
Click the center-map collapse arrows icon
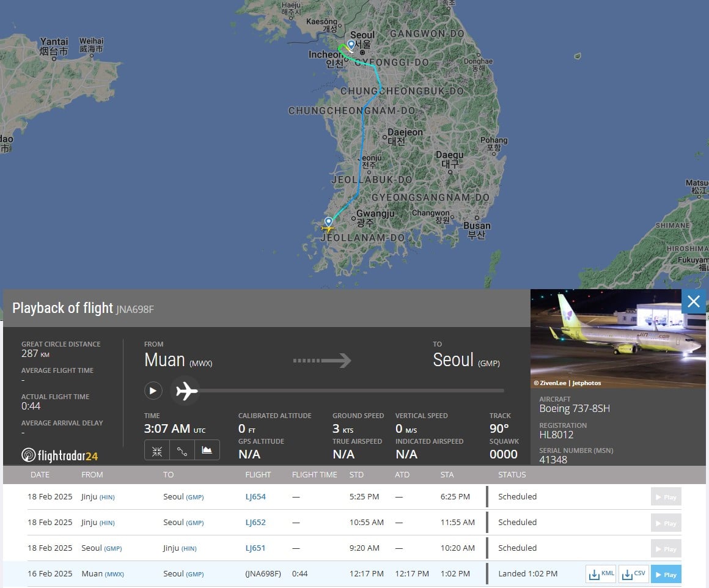(157, 450)
